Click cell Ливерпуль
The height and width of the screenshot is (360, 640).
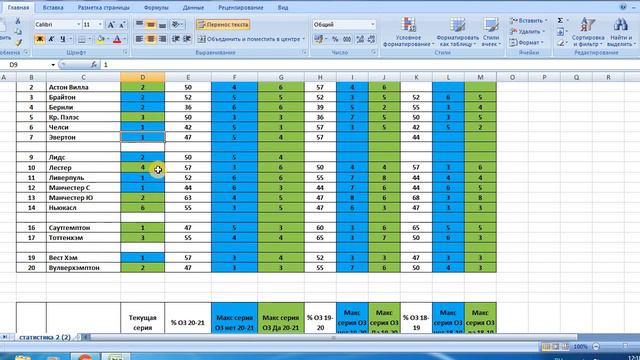coord(83,178)
